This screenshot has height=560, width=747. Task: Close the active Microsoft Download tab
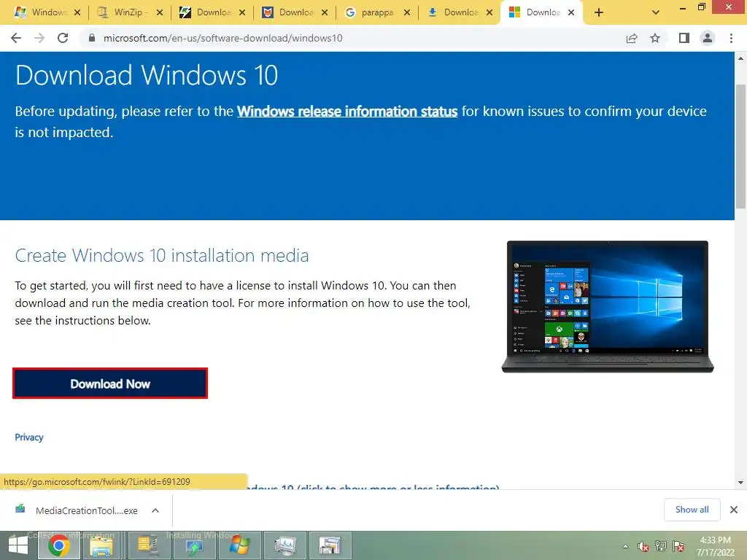(x=571, y=13)
